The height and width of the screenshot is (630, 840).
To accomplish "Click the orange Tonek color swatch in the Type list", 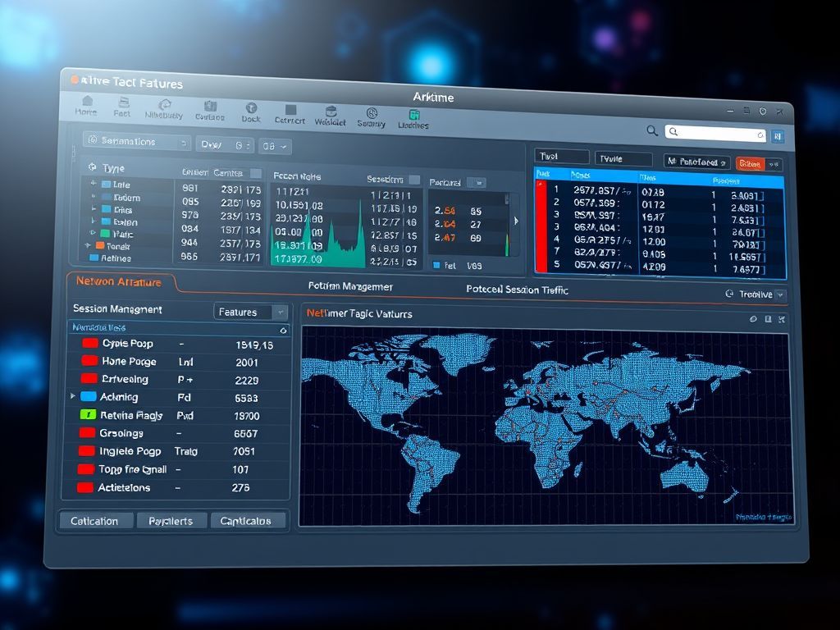I will (x=100, y=244).
